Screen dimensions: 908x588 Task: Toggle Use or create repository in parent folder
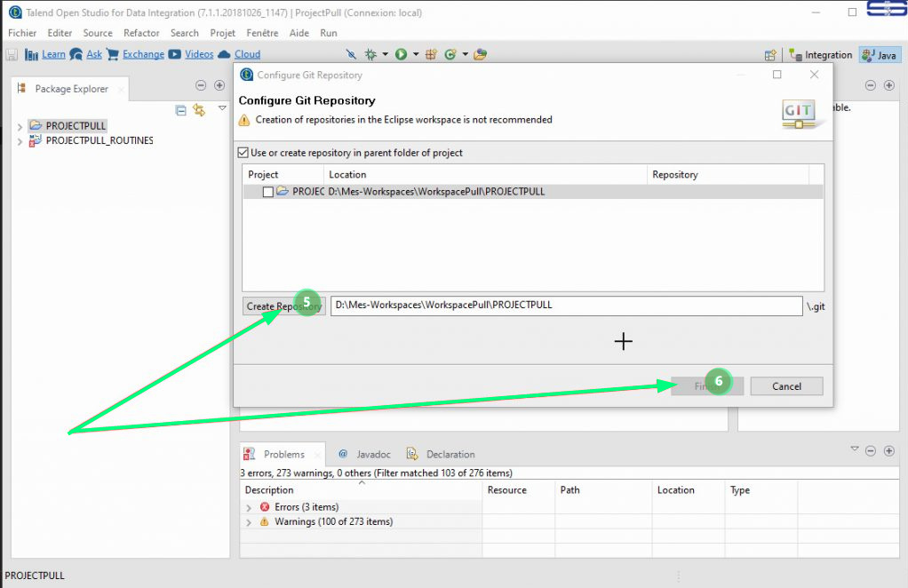click(x=243, y=153)
